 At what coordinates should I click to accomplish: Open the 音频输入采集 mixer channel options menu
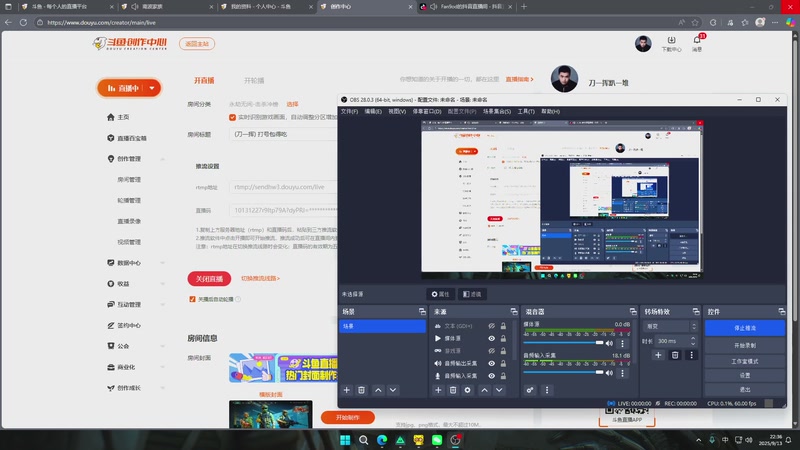tap(622, 373)
